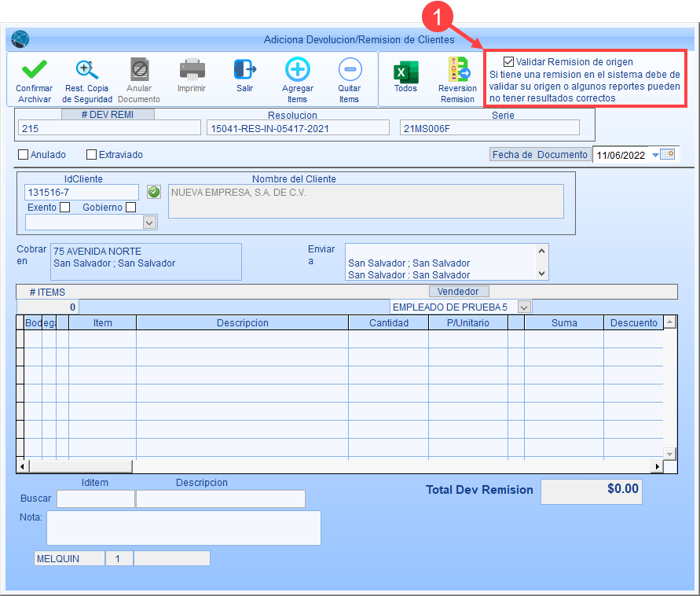
Task: Click the Serie input field
Action: pyautogui.click(x=489, y=129)
